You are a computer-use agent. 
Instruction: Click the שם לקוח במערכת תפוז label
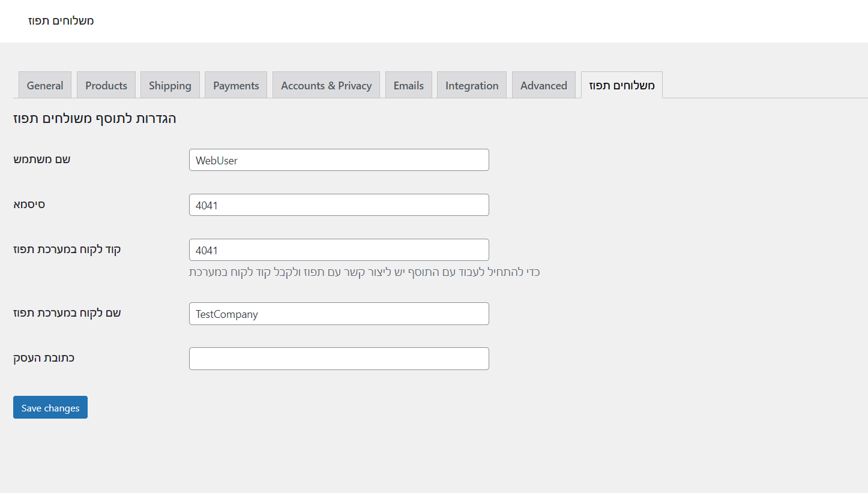pos(67,312)
